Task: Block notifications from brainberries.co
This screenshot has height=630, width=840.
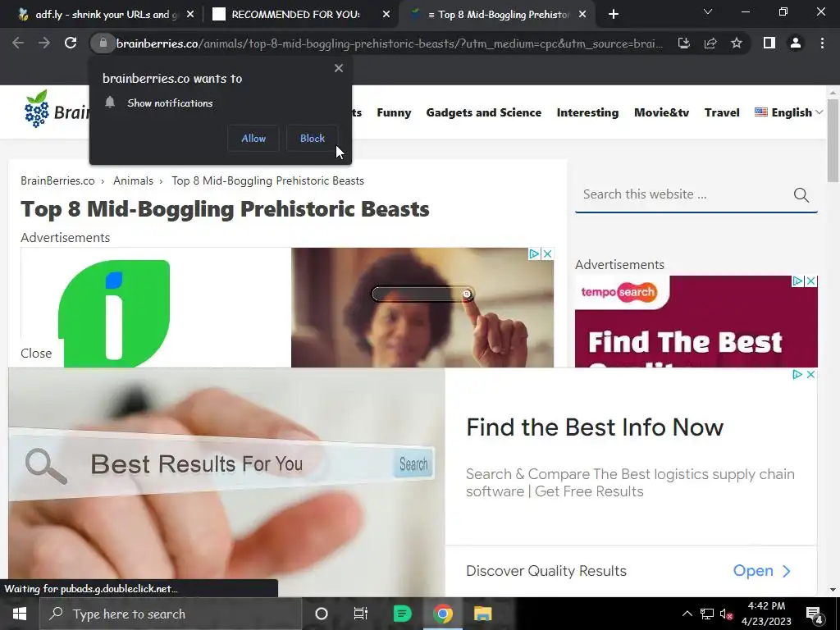Action: (x=313, y=138)
